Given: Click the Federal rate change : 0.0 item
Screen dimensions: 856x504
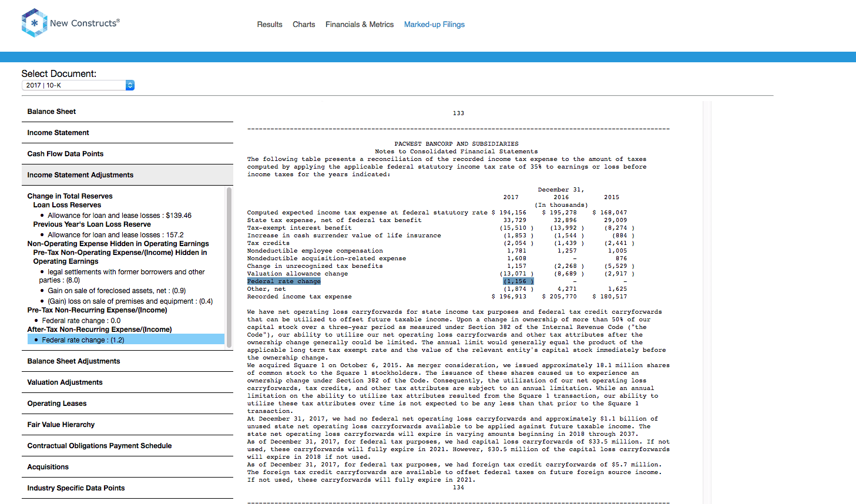Looking at the screenshot, I should 81,321.
